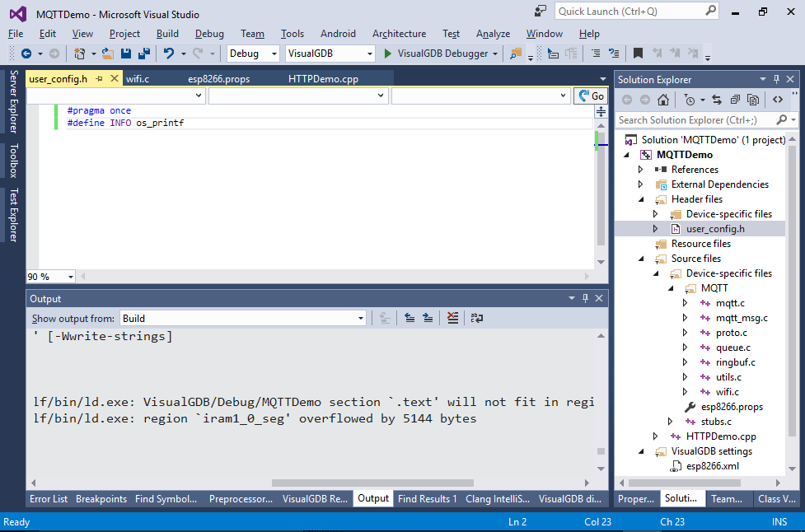Switch to the HTTPDemo.cpp editor tab
Image resolution: width=805 pixels, height=532 pixels.
[324, 79]
